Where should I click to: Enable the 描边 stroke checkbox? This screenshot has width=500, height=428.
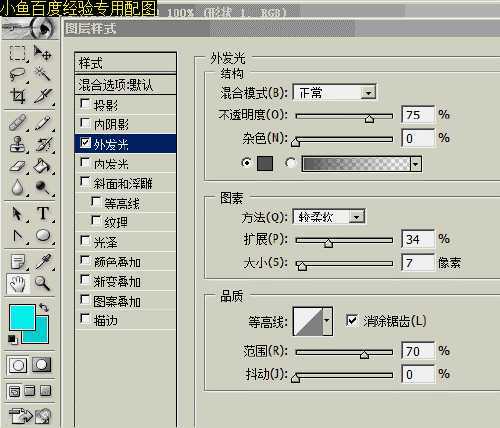tap(85, 319)
